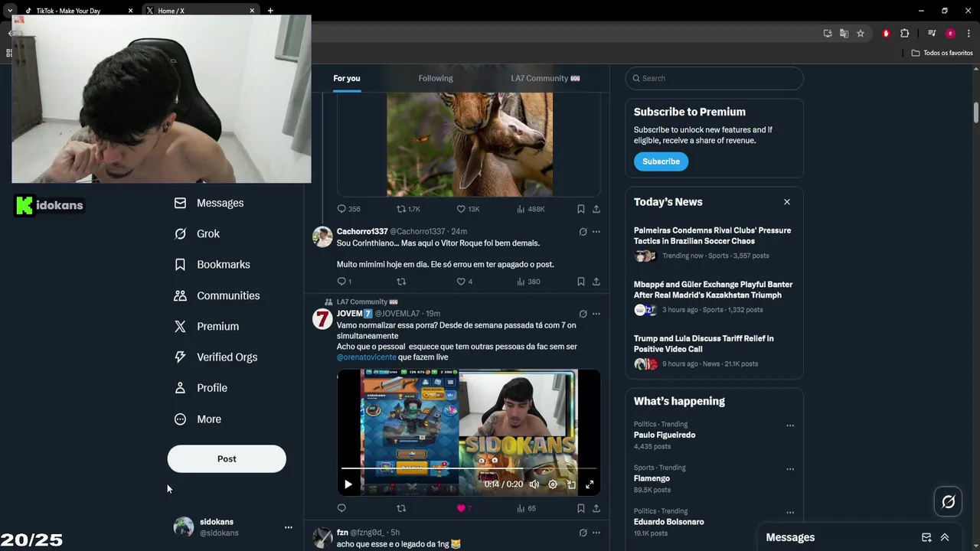Open Verified Orgs in the sidebar
Screen dimensions: 980x551
coord(216,357)
